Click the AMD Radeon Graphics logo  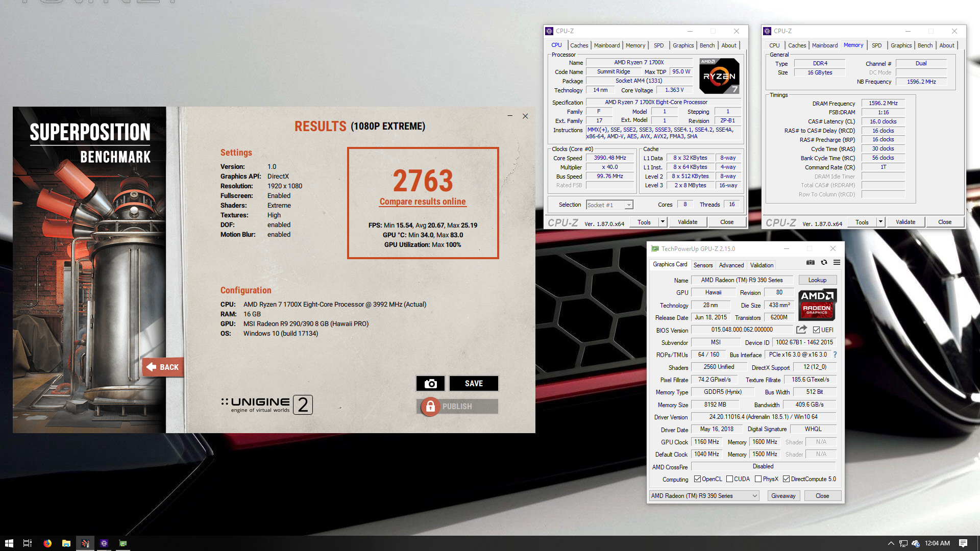tap(817, 305)
